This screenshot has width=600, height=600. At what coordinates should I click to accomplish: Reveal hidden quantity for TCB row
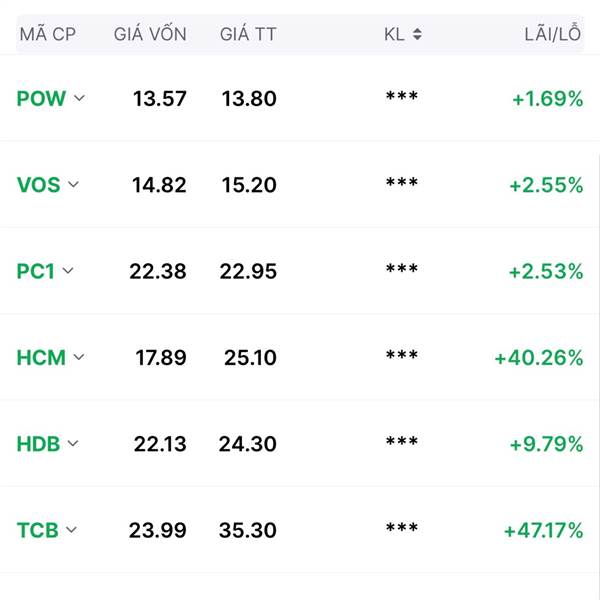pos(402,528)
